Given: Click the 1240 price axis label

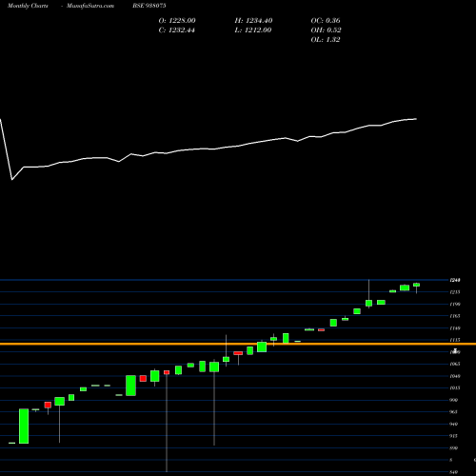Looking at the screenshot, I should point(455,280).
